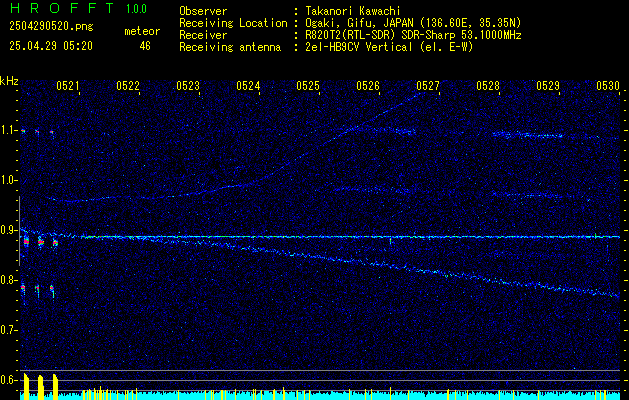The image size is (629, 400).
Task: Click the Observer label
Action: click(203, 11)
